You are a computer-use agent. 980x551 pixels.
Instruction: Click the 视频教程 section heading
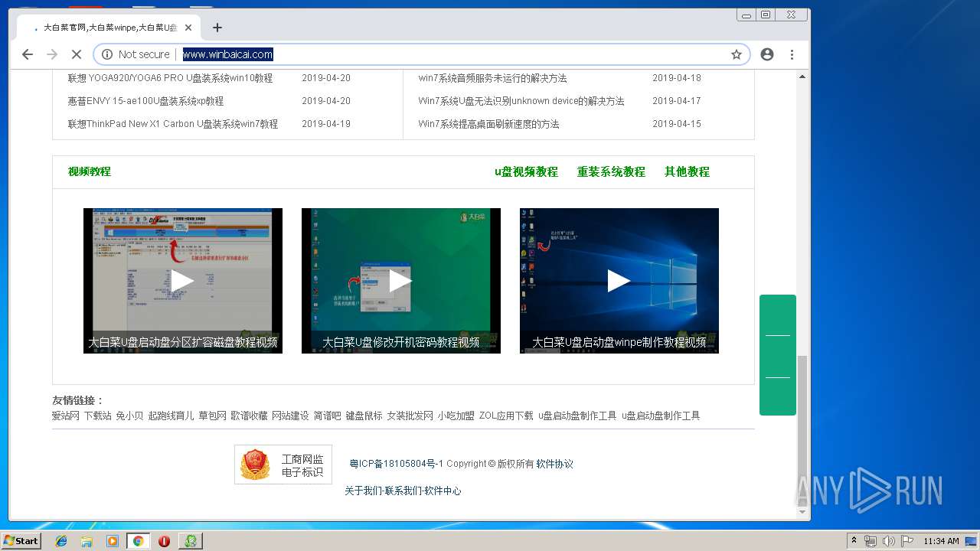pyautogui.click(x=90, y=171)
